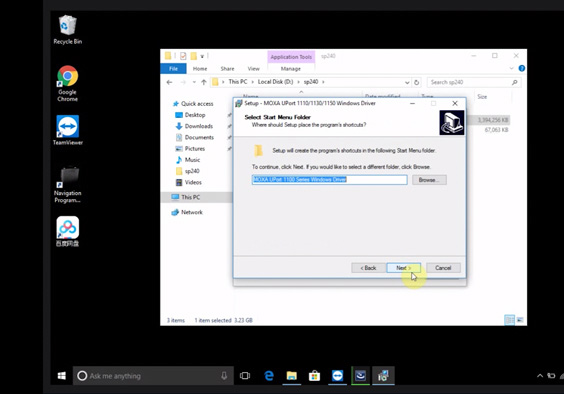Open Microsoft Edge from the taskbar
564x394 pixels.
pyautogui.click(x=269, y=376)
